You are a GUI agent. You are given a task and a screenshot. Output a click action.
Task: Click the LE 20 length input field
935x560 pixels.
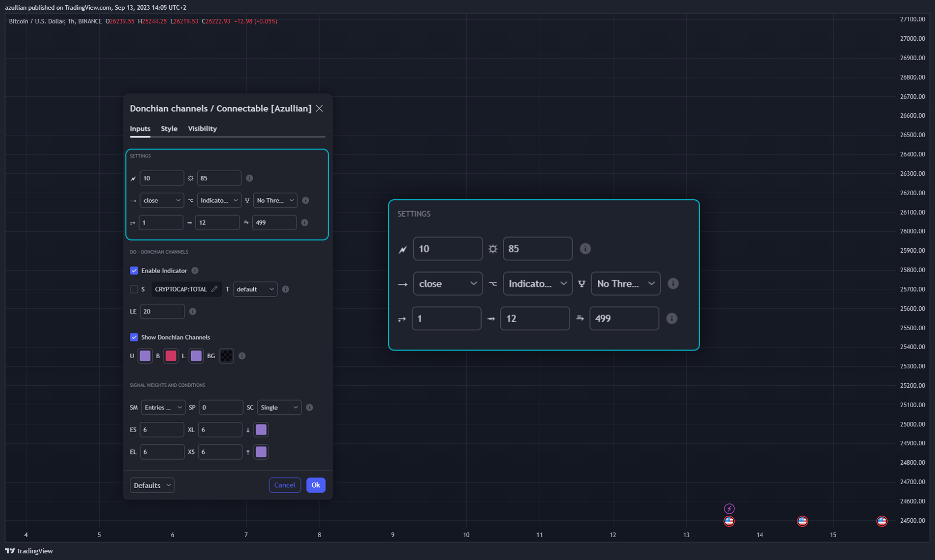click(x=162, y=311)
